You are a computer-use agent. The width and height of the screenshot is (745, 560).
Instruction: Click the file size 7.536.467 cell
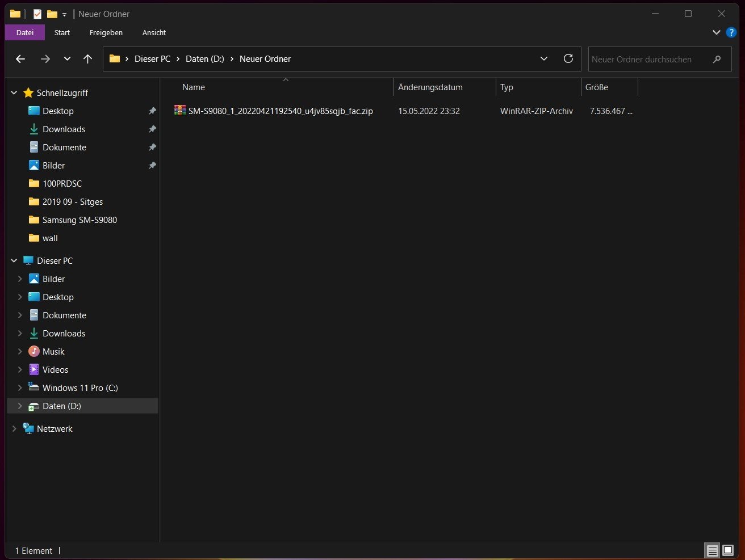coord(610,111)
